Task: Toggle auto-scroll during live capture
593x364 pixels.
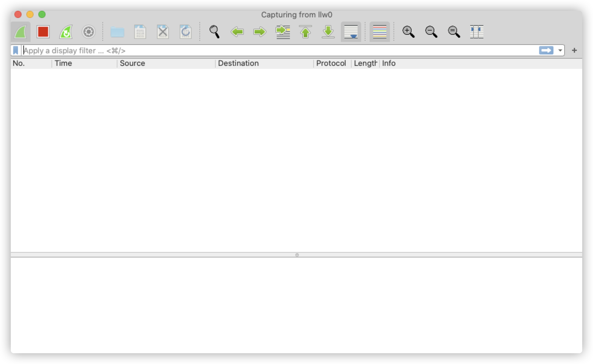Action: tap(351, 32)
